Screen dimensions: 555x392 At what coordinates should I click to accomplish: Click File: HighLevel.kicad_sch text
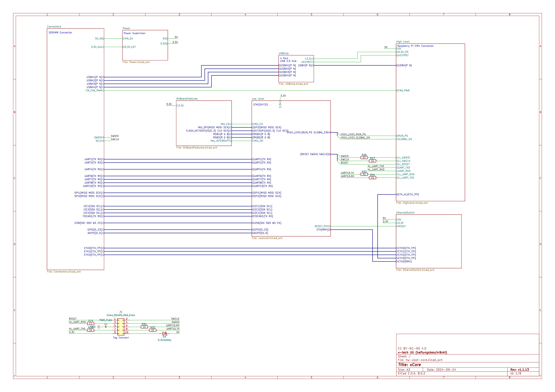point(412,203)
